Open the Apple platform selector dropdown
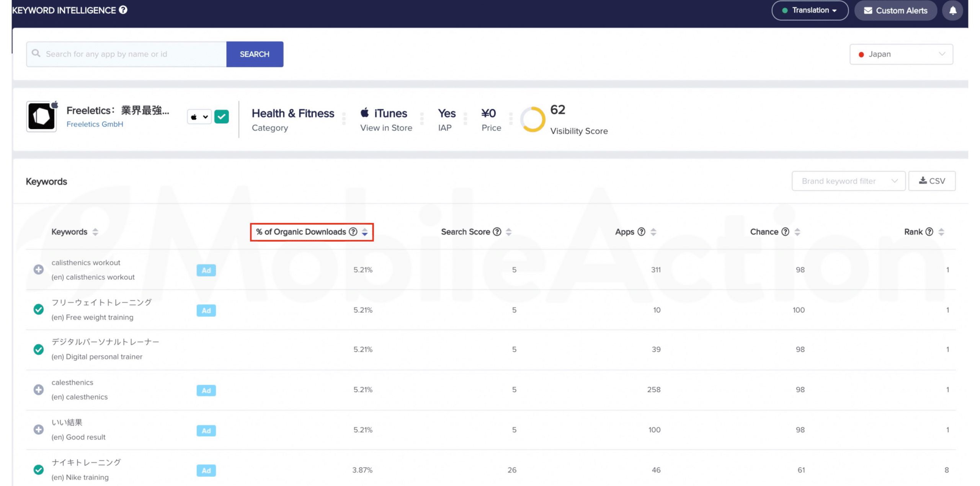980x486 pixels. [x=199, y=117]
